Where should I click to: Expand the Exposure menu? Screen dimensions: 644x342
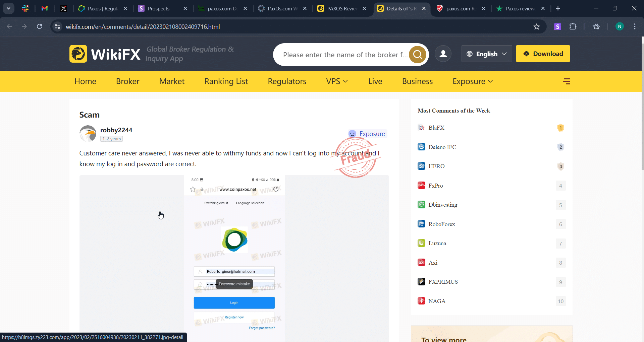pyautogui.click(x=473, y=81)
